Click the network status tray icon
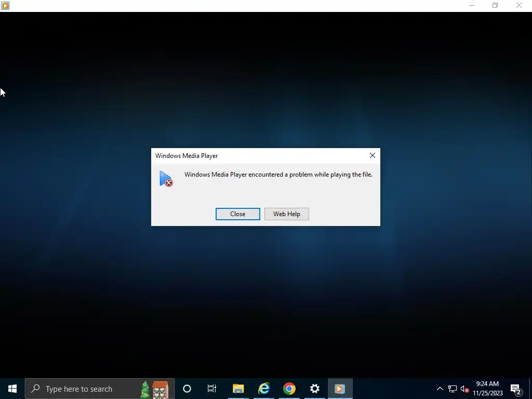532x399 pixels. [453, 389]
